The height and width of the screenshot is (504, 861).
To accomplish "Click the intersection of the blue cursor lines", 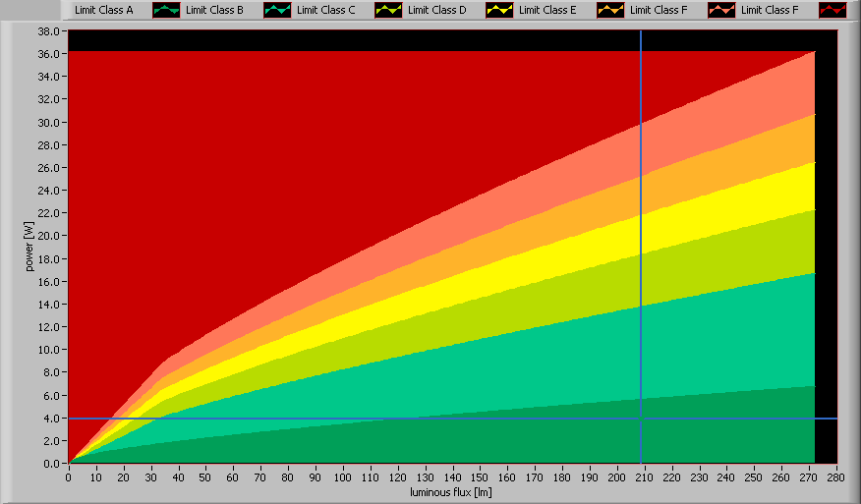I will (x=641, y=419).
